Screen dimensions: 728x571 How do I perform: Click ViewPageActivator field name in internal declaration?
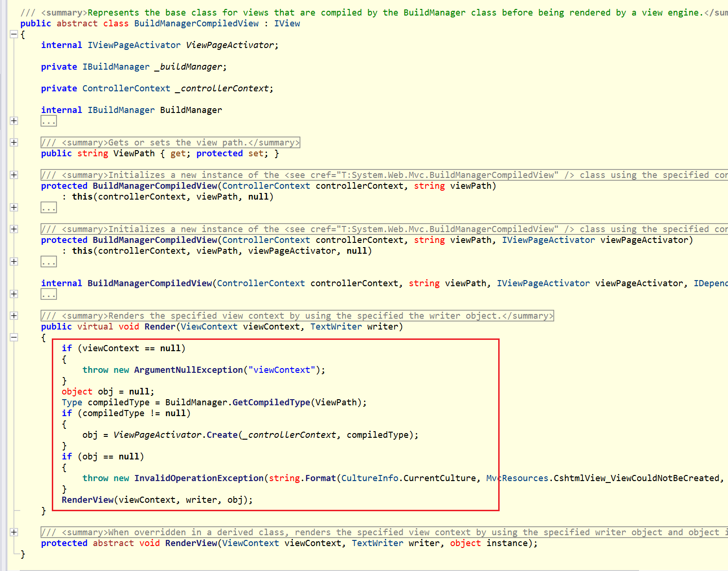pos(230,45)
